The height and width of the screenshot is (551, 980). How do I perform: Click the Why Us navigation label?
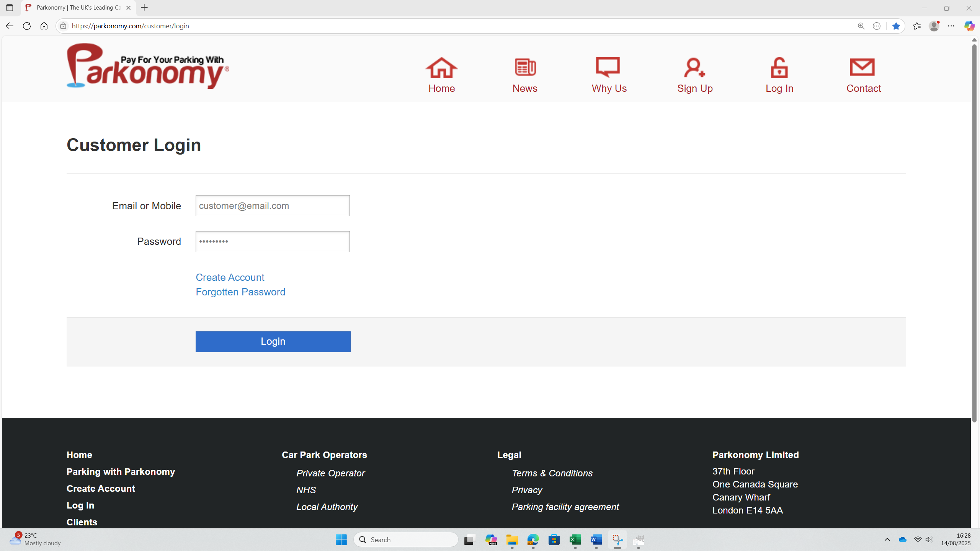click(609, 88)
